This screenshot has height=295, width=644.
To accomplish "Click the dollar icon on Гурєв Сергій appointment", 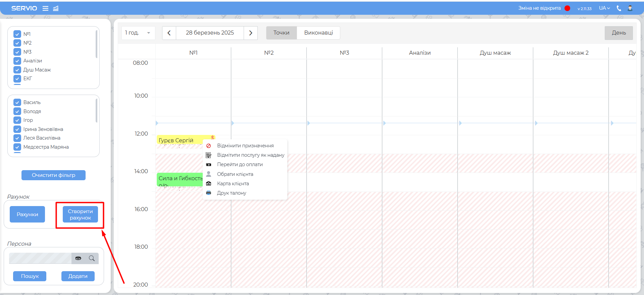I will tap(212, 138).
